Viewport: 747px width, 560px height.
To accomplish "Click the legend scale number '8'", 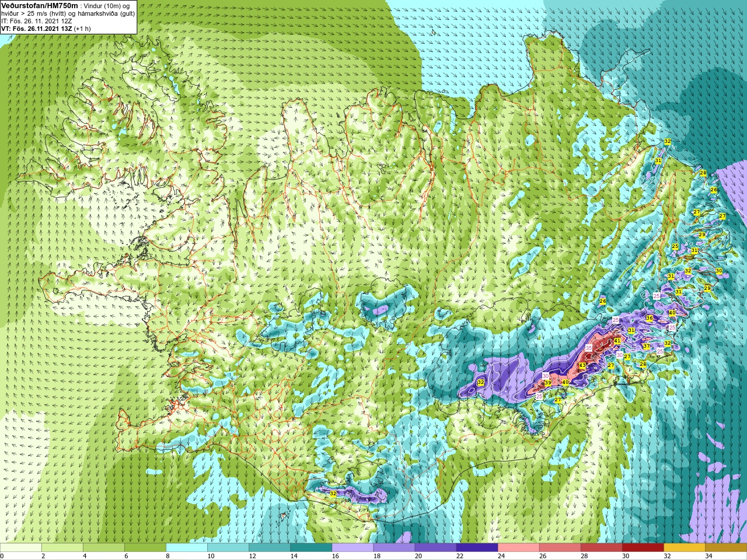I will coord(167,556).
